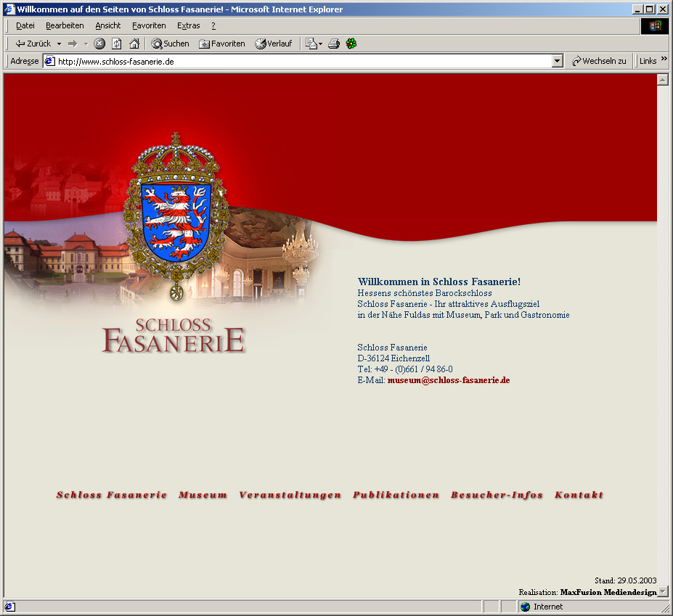Open the Suchen search panel
Image resolution: width=673 pixels, height=616 pixels.
click(x=170, y=44)
